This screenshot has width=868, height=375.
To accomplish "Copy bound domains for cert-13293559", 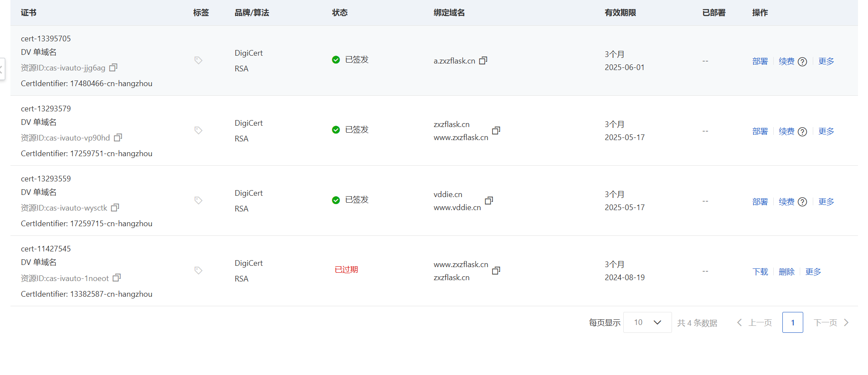I will (489, 201).
